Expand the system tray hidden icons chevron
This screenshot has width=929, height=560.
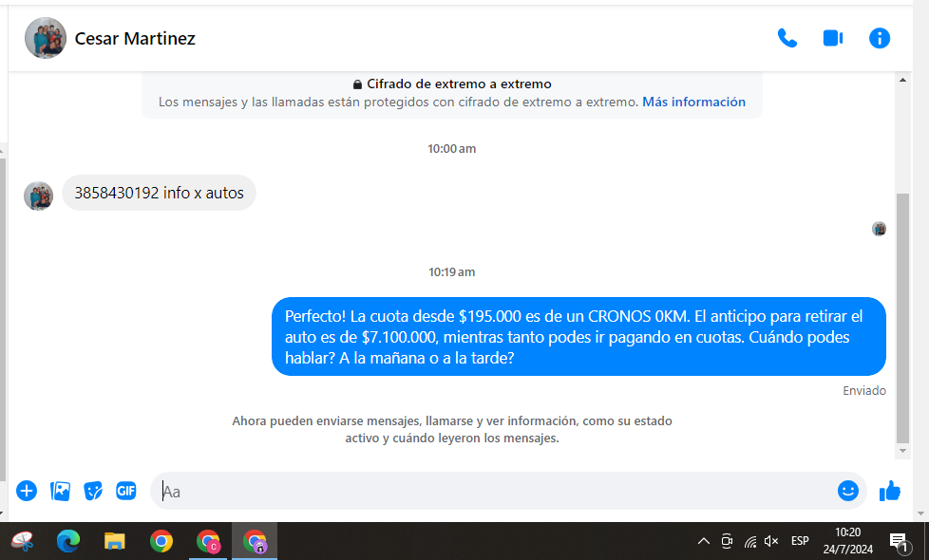(x=704, y=541)
